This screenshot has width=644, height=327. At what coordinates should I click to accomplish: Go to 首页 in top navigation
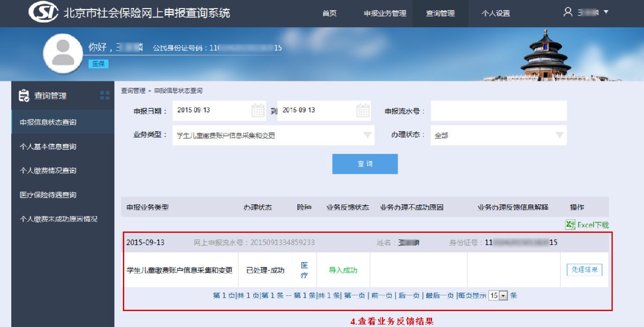click(x=330, y=13)
